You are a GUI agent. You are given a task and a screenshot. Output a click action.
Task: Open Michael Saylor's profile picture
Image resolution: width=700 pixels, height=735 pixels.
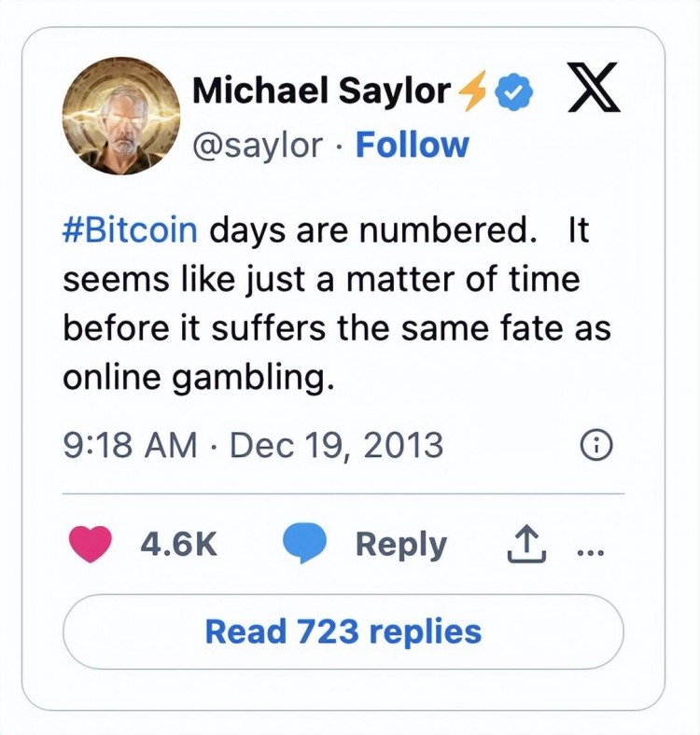coord(121,116)
